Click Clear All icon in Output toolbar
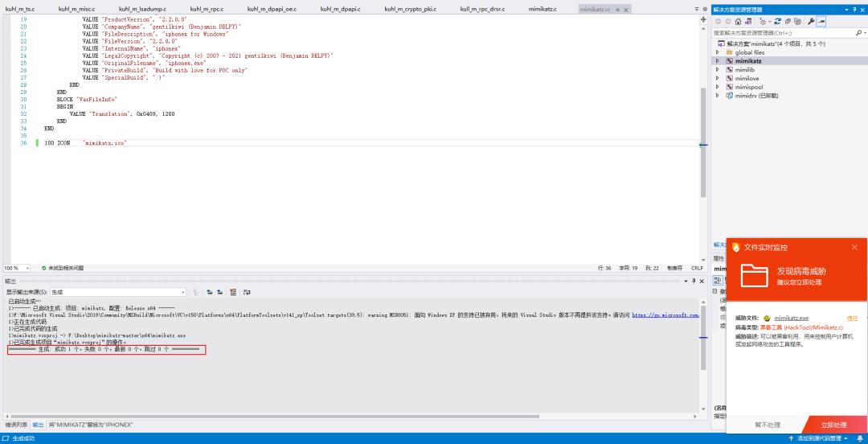Viewport: 868px width, 444px height. click(x=233, y=292)
